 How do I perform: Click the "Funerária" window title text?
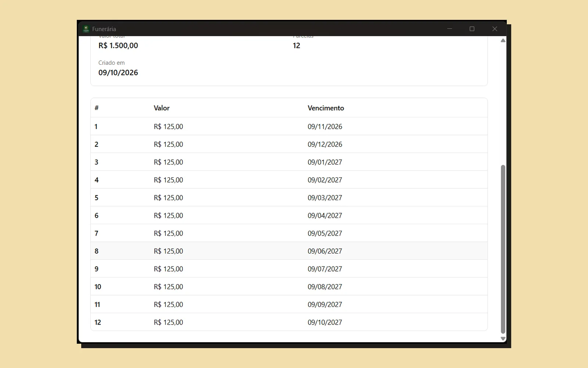coord(104,29)
